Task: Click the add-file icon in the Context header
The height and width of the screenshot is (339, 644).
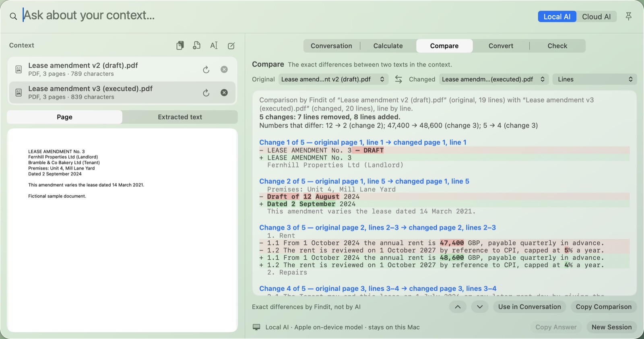Action: coord(197,45)
